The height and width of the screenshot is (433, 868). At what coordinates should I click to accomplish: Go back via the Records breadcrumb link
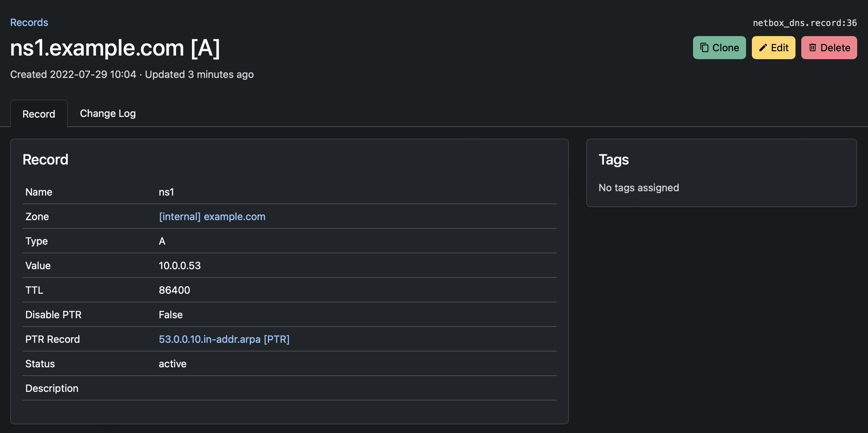29,22
